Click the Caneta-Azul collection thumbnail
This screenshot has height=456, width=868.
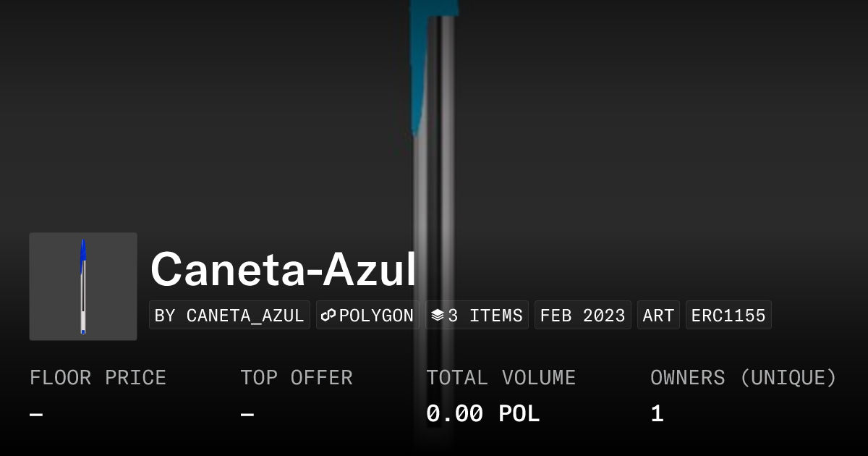[83, 286]
